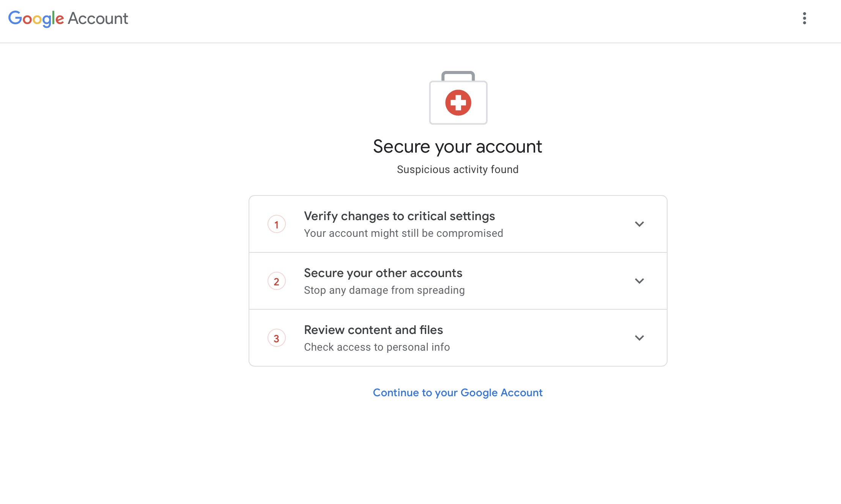Click red cross circle inside kit icon

click(x=458, y=102)
